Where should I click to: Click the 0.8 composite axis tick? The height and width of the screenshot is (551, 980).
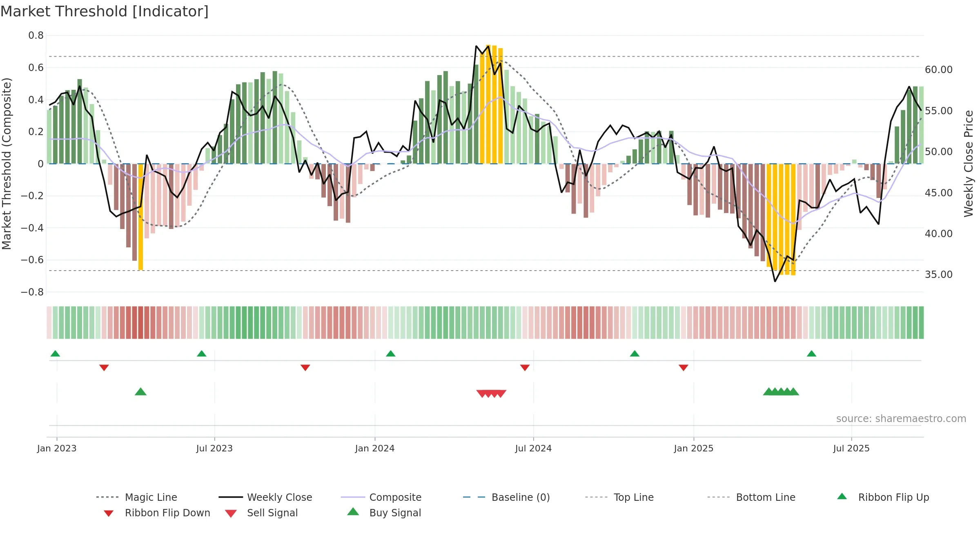36,36
